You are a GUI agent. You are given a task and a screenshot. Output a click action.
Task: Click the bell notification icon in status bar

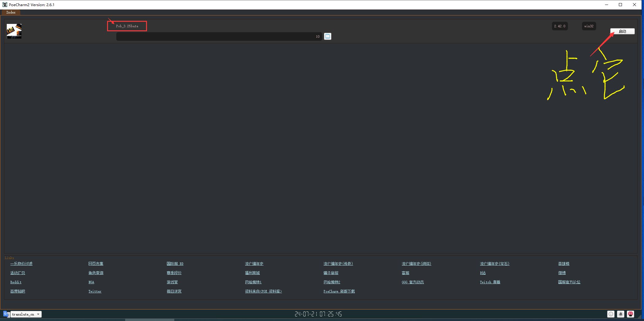(x=620, y=314)
